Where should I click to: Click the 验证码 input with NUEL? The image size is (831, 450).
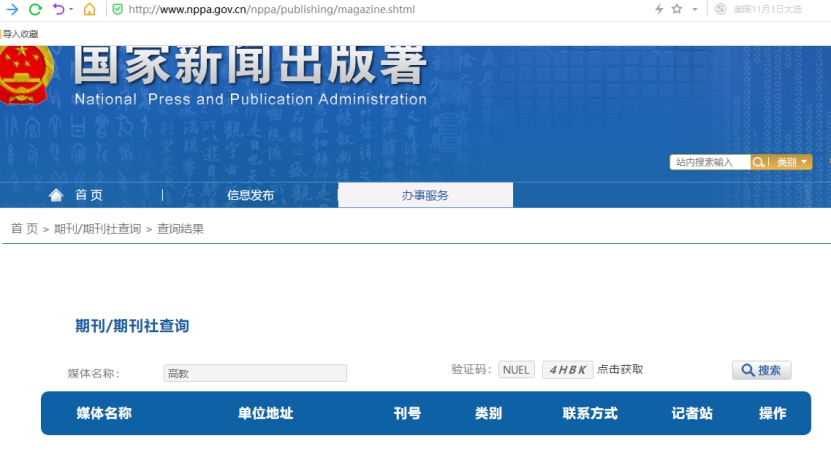click(516, 369)
